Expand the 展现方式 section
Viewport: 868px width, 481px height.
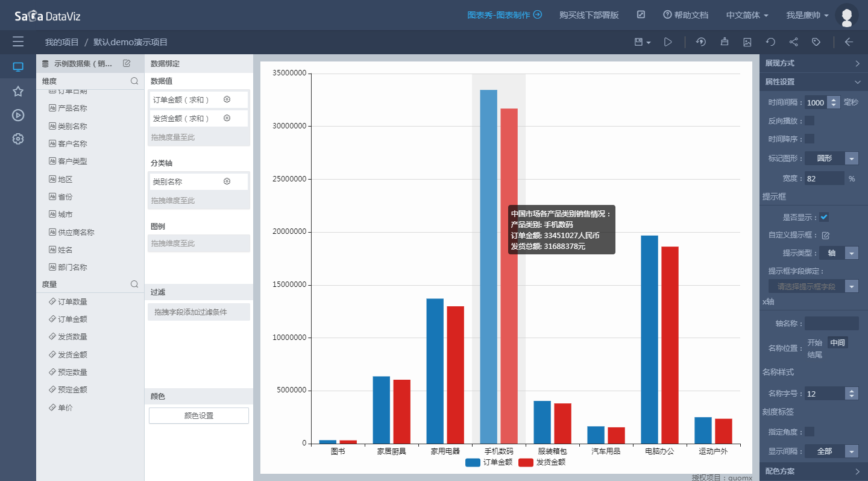(x=813, y=63)
